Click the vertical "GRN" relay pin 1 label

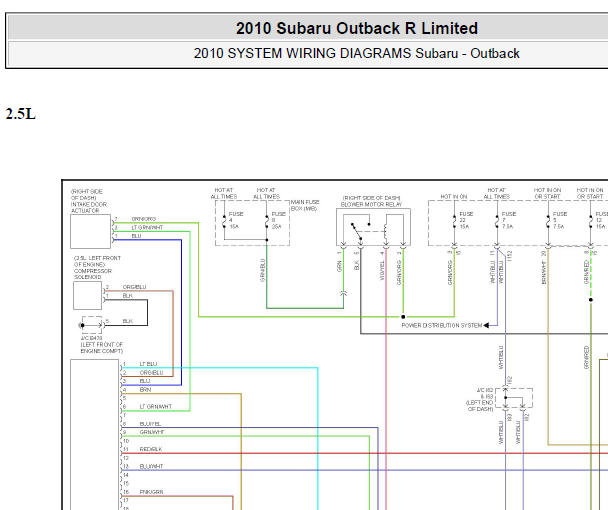point(339,266)
